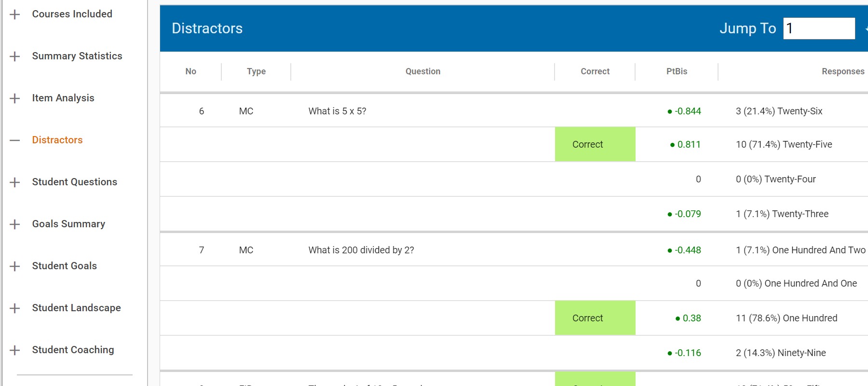Click the plus icon beside Student Coaching
This screenshot has height=386, width=868.
15,350
